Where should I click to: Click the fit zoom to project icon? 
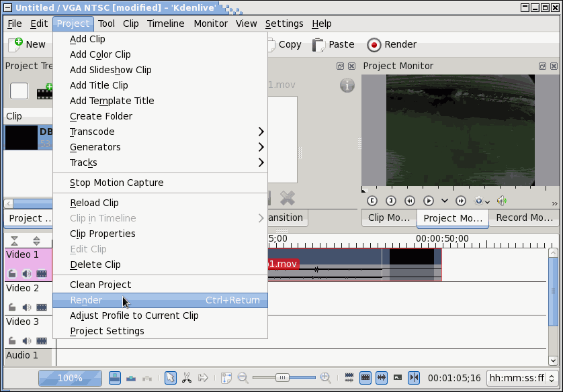click(x=226, y=378)
